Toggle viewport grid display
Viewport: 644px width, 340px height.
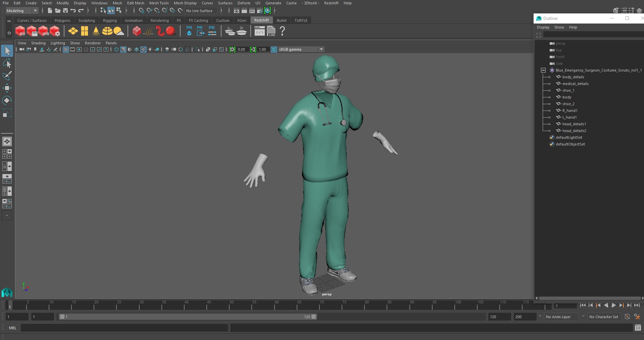[66, 49]
